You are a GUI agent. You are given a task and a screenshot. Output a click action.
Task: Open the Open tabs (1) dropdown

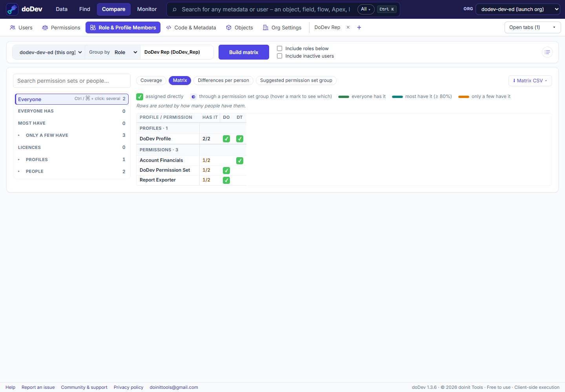click(532, 27)
